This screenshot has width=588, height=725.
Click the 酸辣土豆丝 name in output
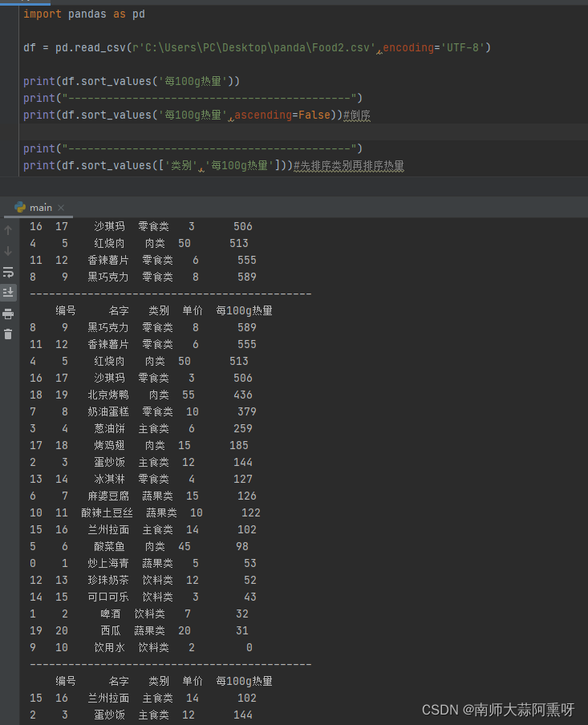tap(107, 512)
